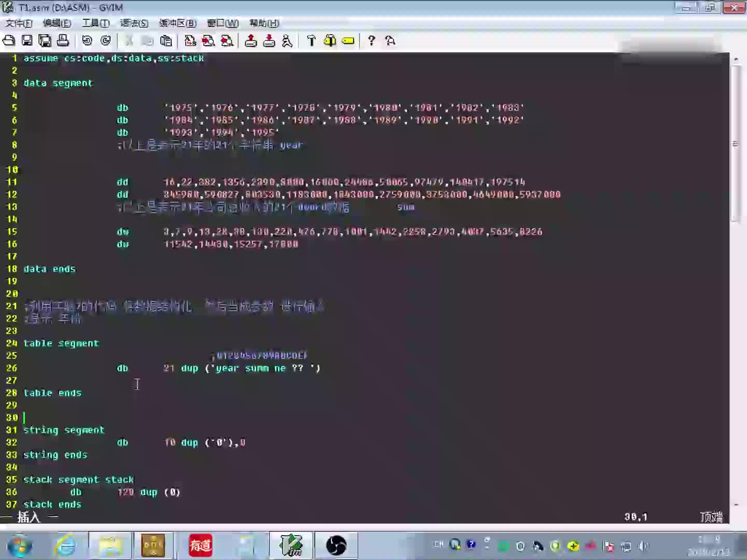This screenshot has width=747, height=560.
Task: Open the Windows Start menu
Action: pyautogui.click(x=20, y=546)
